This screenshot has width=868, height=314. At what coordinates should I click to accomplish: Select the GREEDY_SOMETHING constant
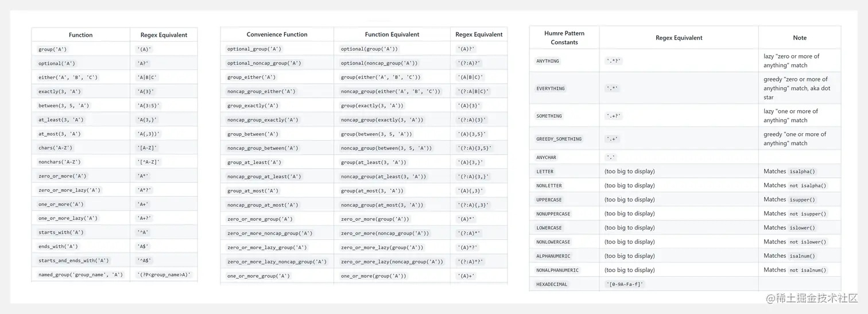559,139
